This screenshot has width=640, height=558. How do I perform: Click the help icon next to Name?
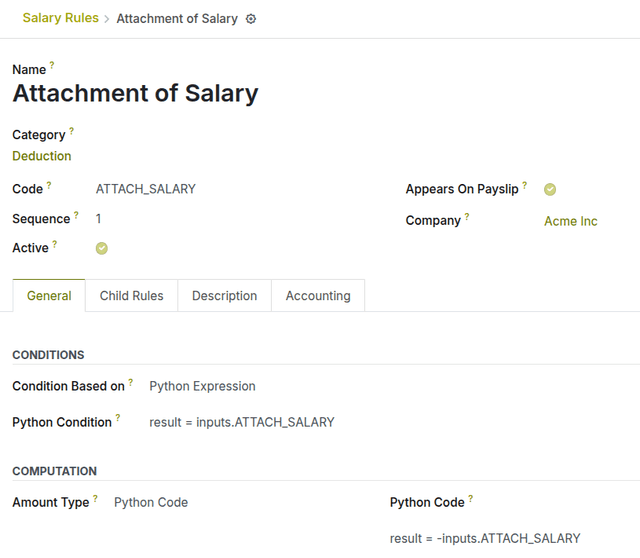pyautogui.click(x=52, y=66)
